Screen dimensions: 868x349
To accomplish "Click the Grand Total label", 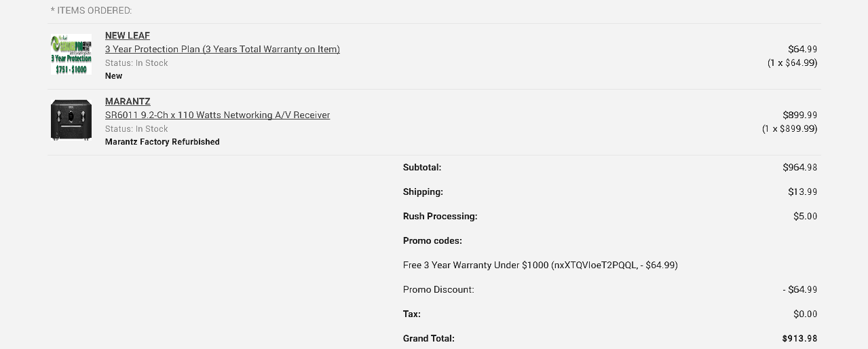I will 428,339.
